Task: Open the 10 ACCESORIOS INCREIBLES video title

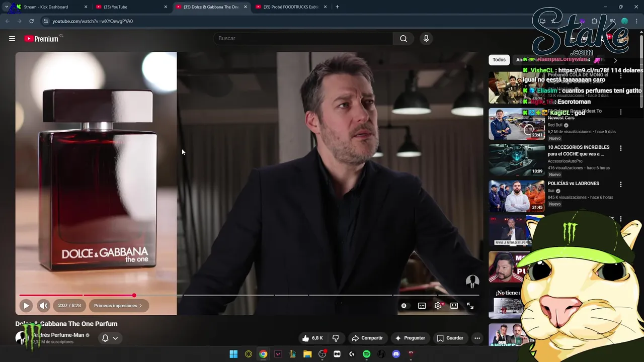Action: pyautogui.click(x=579, y=150)
